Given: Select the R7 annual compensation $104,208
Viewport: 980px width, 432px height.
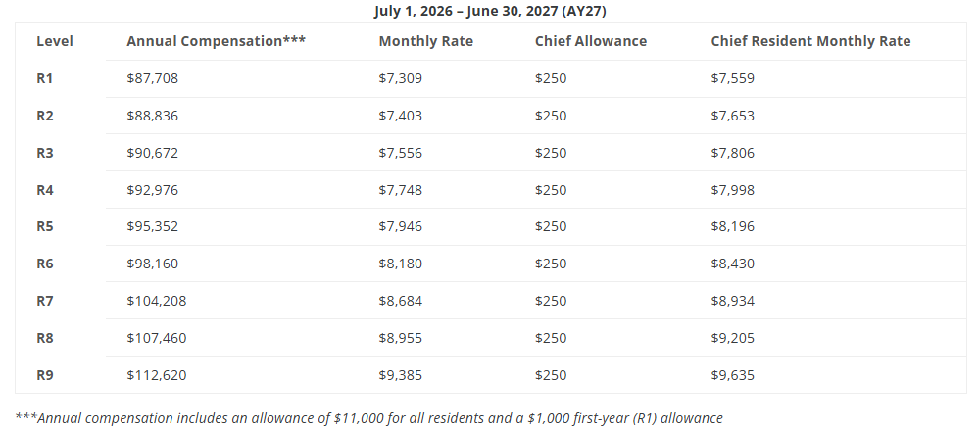Looking at the screenshot, I should 157,301.
